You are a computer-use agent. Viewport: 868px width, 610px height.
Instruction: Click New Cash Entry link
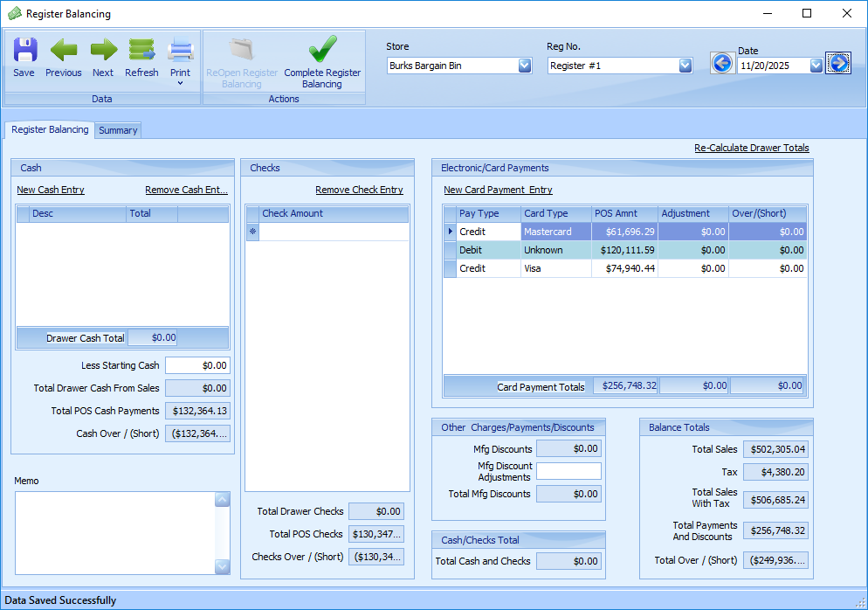click(51, 190)
